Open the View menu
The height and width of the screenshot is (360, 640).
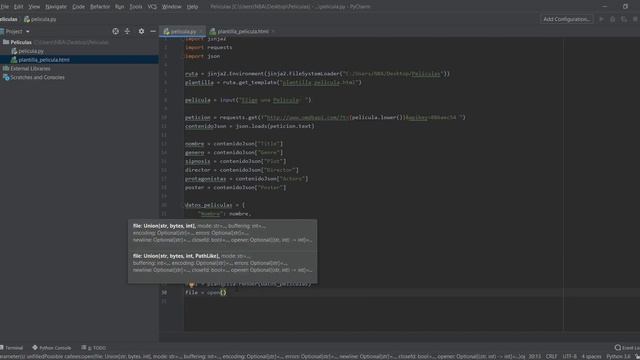click(x=34, y=7)
